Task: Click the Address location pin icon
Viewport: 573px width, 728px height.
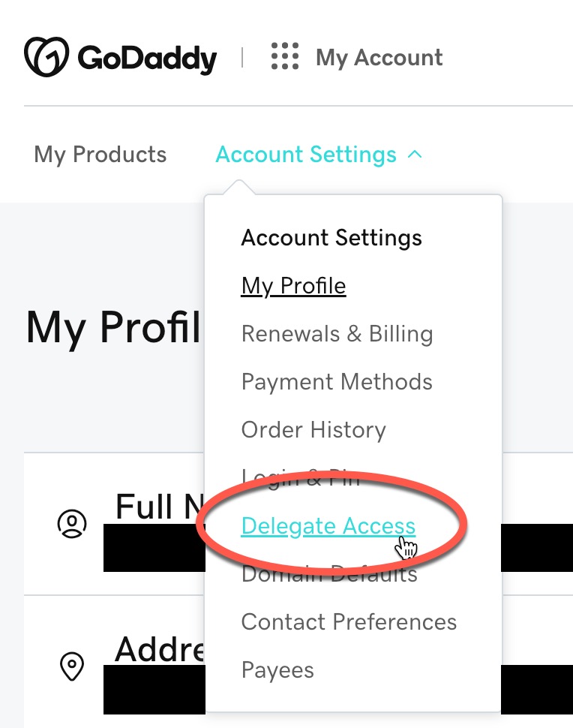Action: pos(72,666)
